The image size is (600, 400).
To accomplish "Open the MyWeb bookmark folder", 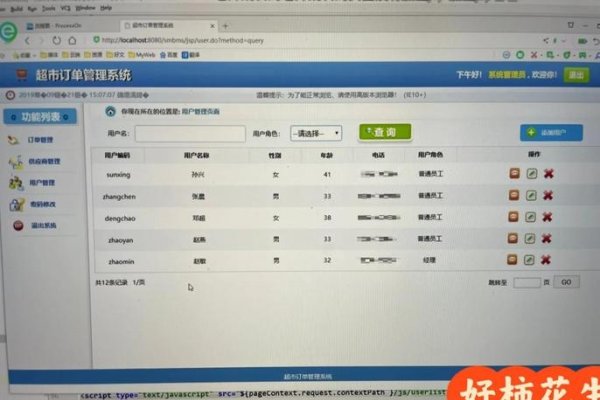I will [x=142, y=55].
